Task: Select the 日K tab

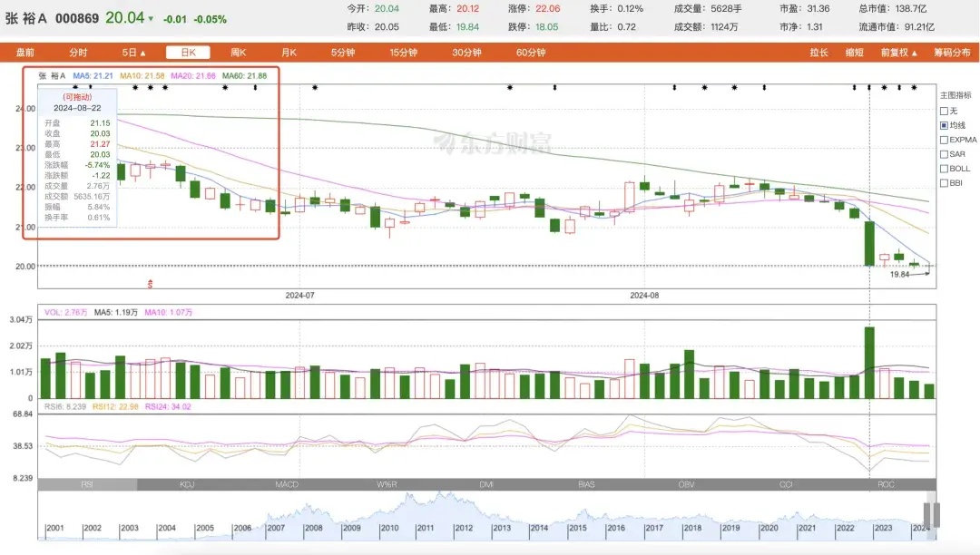Action: click(188, 53)
